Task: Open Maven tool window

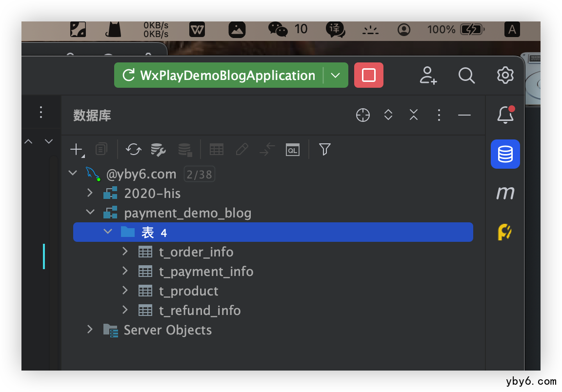Action: point(505,193)
